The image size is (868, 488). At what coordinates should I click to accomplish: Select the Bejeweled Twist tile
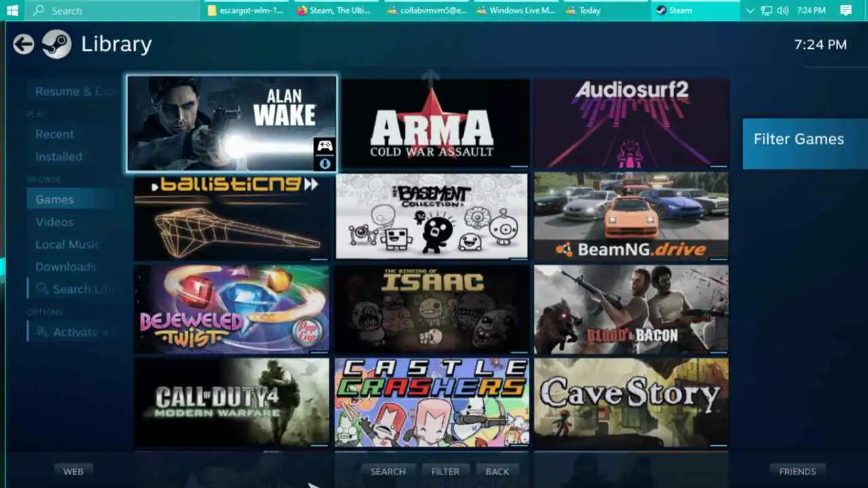pos(231,309)
